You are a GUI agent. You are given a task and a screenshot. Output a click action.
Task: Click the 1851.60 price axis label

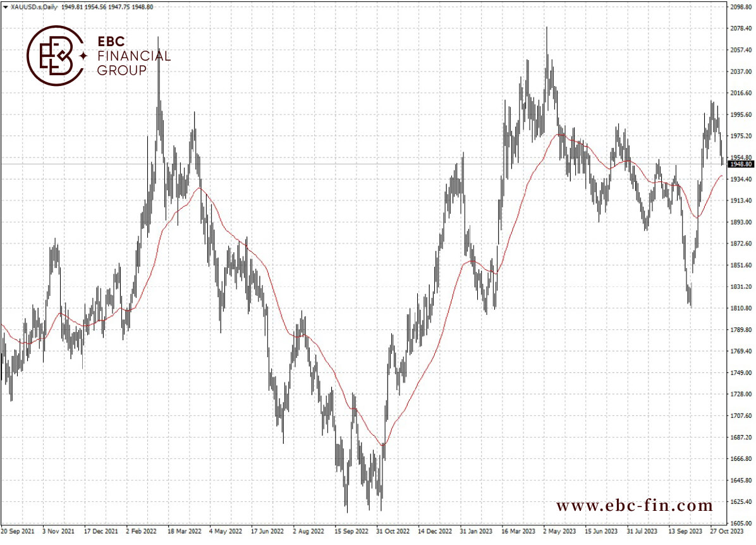pos(741,266)
